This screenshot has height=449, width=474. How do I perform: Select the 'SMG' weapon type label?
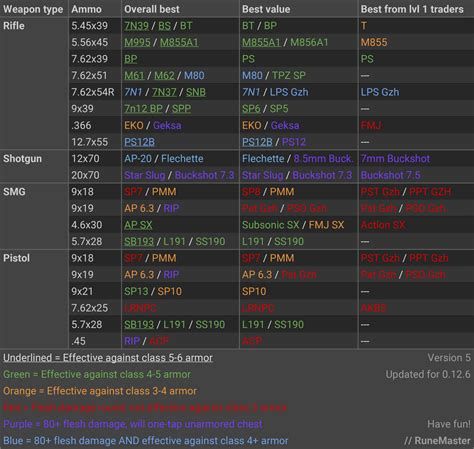coord(14,192)
